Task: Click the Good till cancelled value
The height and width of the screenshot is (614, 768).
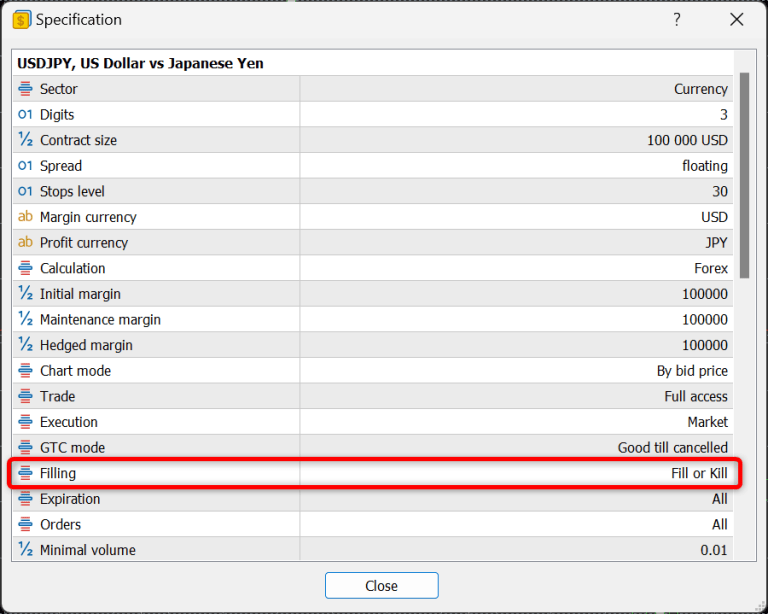Action: [x=672, y=447]
